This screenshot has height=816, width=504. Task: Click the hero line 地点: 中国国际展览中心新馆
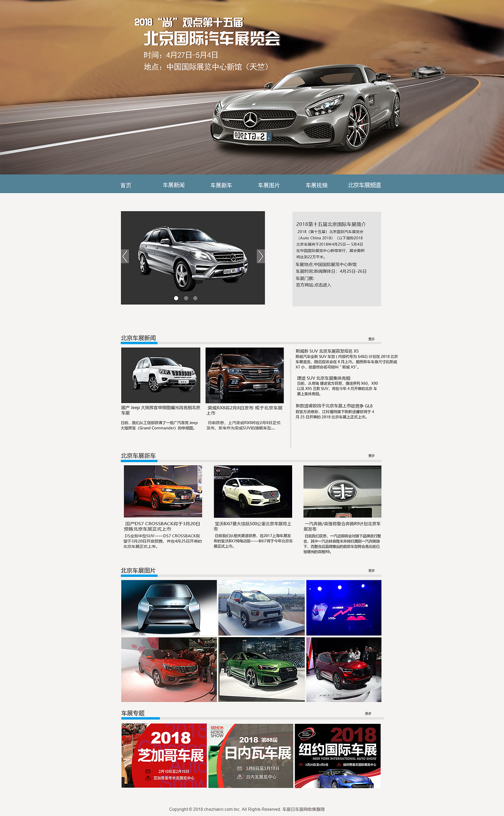206,67
